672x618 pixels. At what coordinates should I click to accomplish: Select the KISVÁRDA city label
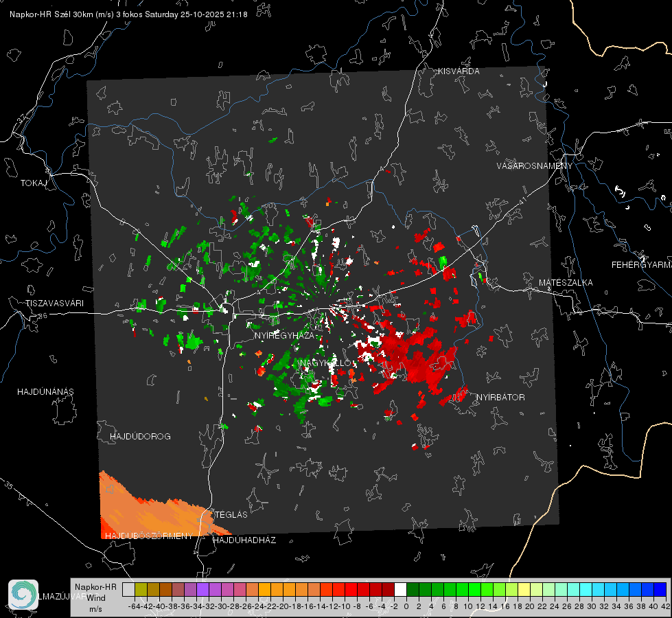click(459, 71)
